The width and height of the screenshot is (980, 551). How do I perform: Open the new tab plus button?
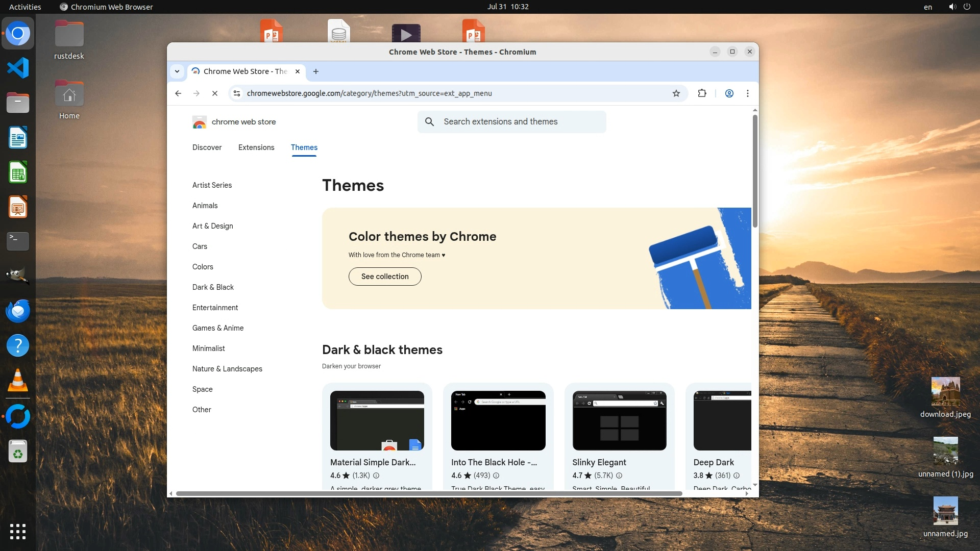click(x=316, y=71)
